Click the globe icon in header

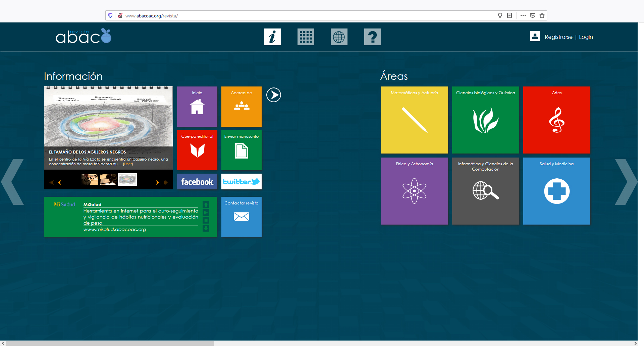point(339,37)
